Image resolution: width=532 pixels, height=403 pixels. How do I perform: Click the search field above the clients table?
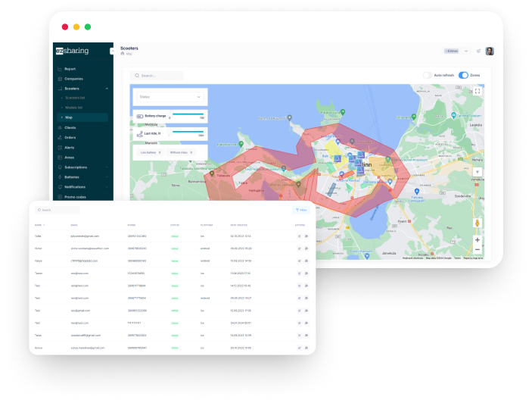click(58, 210)
